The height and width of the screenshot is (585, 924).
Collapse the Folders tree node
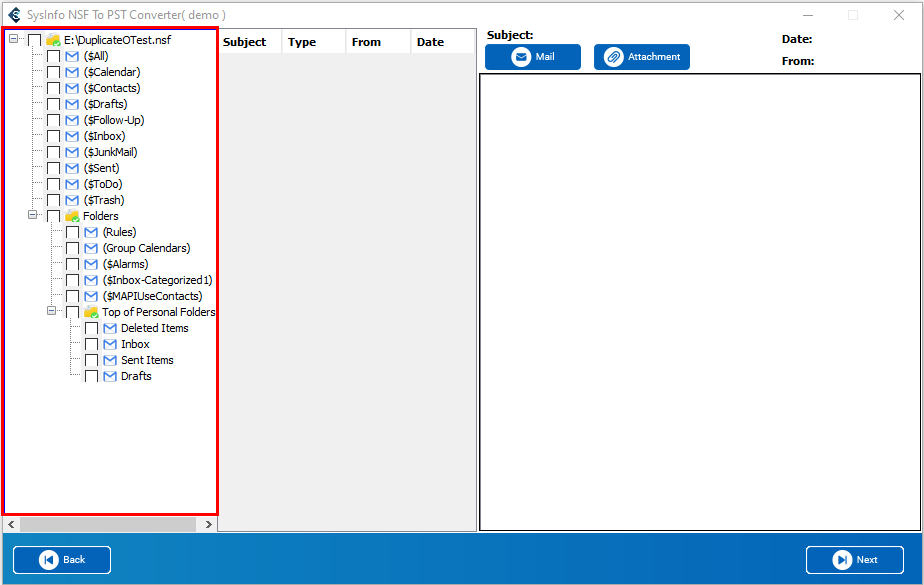(32, 215)
